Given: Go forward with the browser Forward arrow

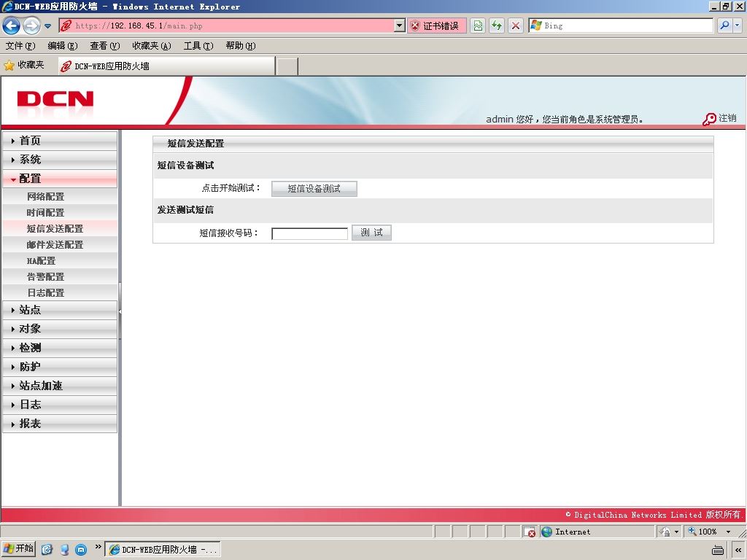Looking at the screenshot, I should (31, 26).
